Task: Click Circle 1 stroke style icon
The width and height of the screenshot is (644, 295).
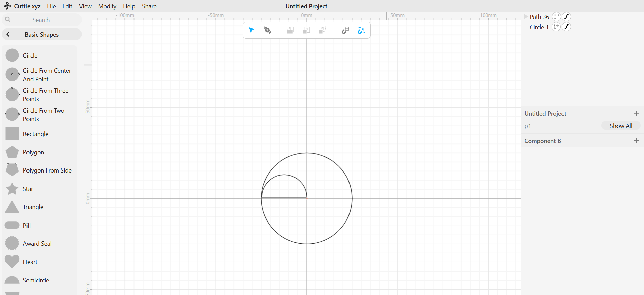Action: (x=567, y=27)
